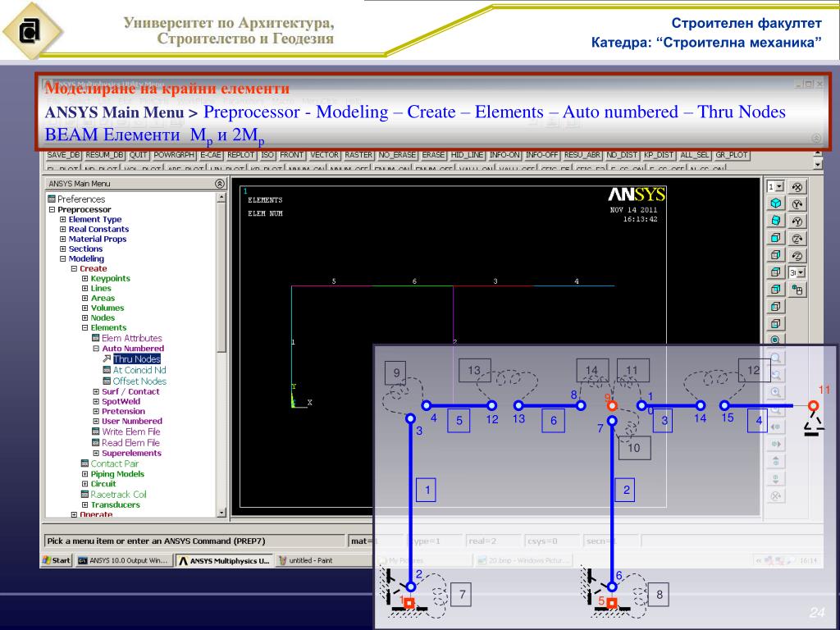840x630 pixels.
Task: Rotate model about negative X axis
Action: pos(797,187)
